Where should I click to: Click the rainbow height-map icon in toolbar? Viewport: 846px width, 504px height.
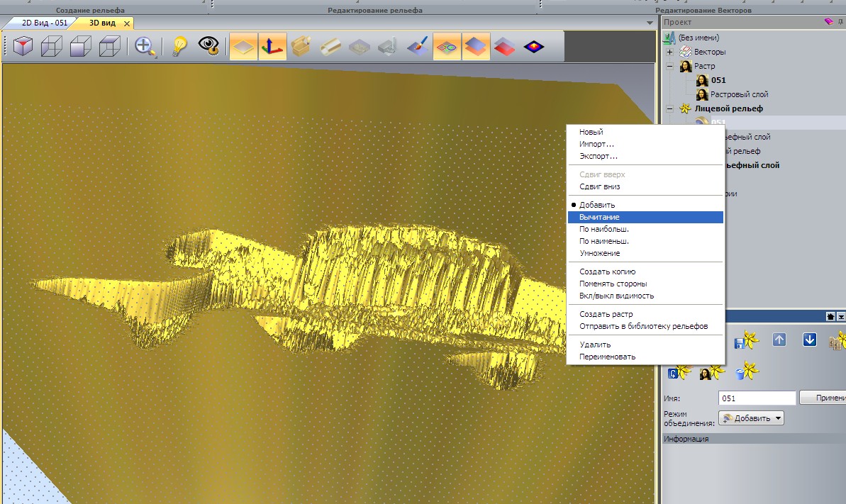[534, 47]
